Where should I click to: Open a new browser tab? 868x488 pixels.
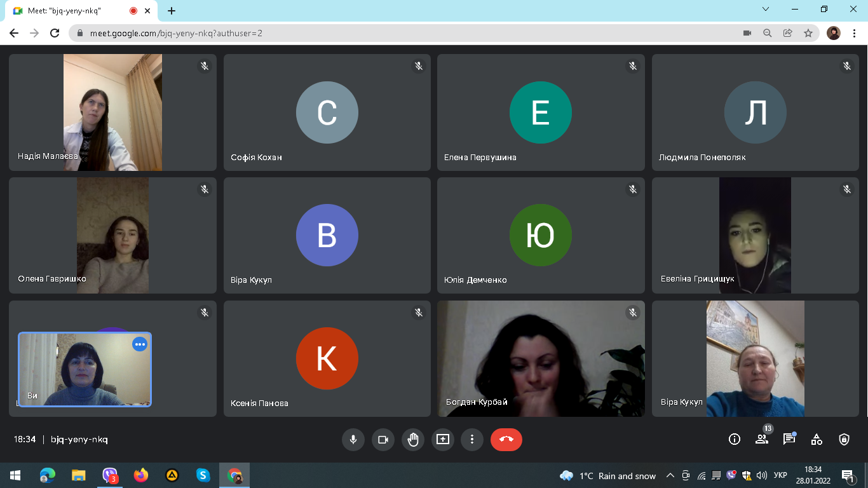click(x=172, y=11)
